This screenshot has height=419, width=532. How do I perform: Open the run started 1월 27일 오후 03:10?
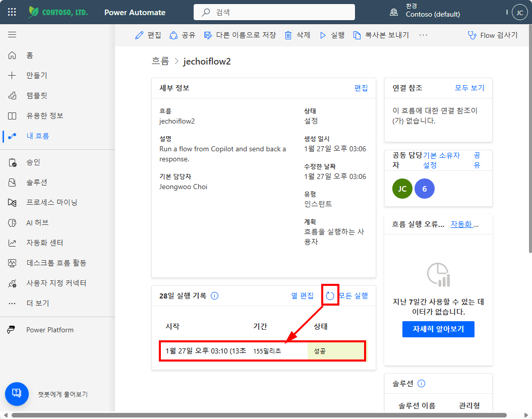[206, 351]
